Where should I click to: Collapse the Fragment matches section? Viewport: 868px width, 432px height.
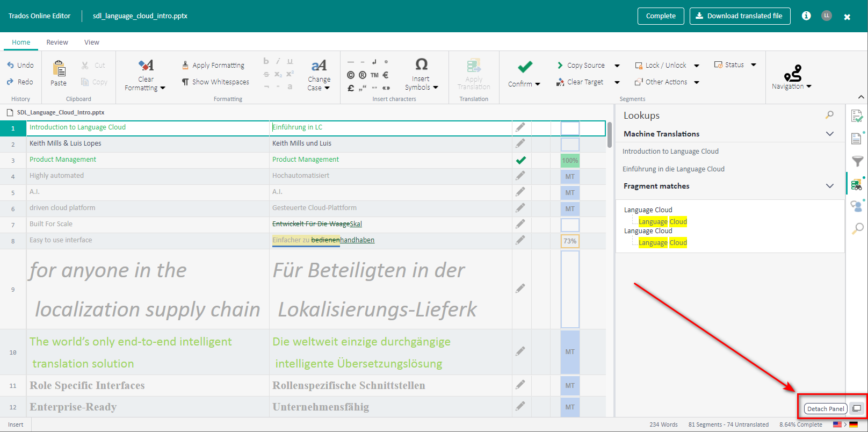(x=830, y=186)
